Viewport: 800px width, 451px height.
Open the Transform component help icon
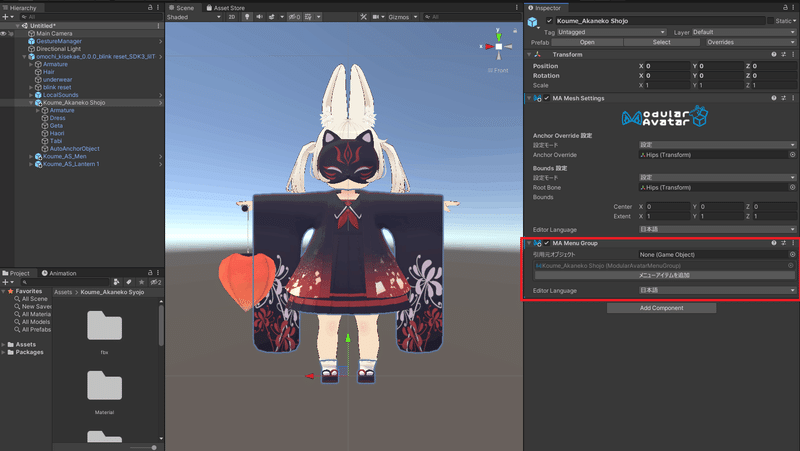pos(774,55)
